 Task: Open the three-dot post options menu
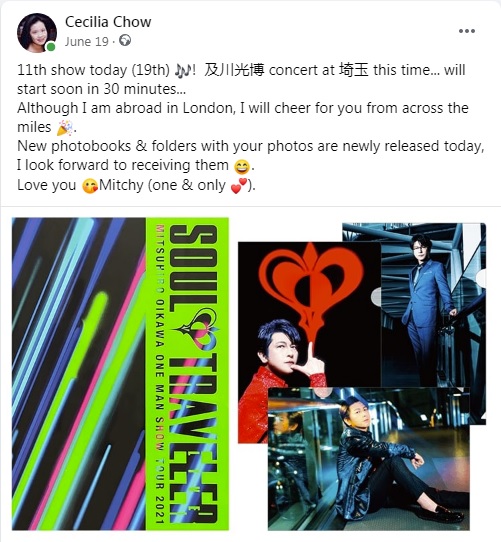[466, 31]
